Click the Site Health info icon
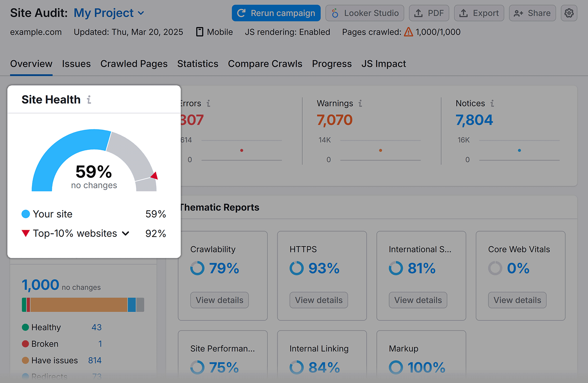Viewport: 588px width, 383px height. [89, 99]
